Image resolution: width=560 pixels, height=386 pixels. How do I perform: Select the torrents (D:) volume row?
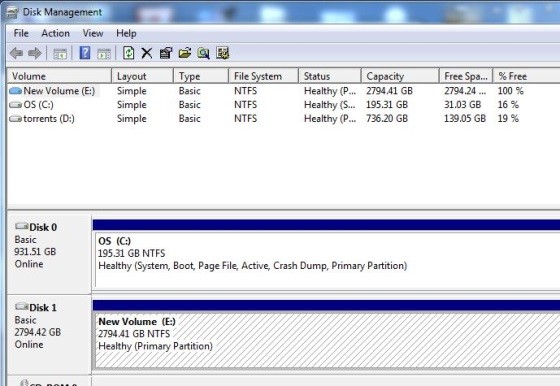click(x=284, y=119)
